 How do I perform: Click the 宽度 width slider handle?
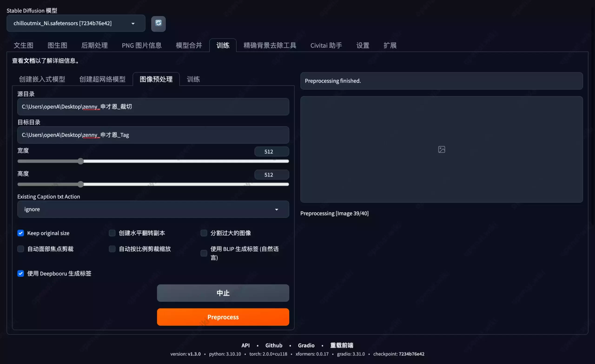coord(81,161)
